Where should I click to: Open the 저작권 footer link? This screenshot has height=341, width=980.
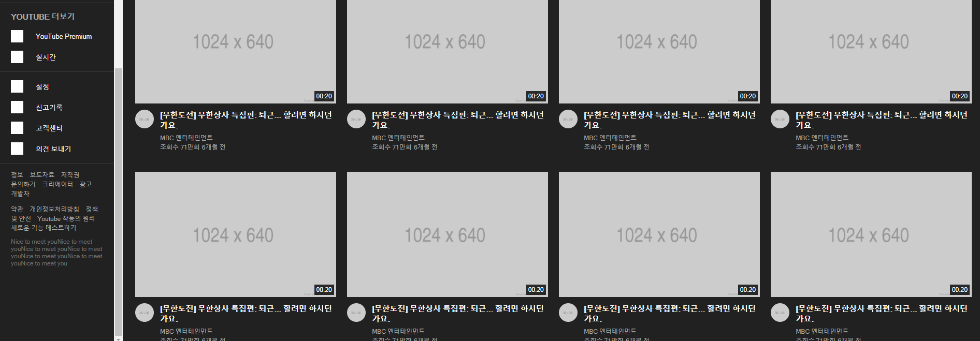click(x=70, y=175)
